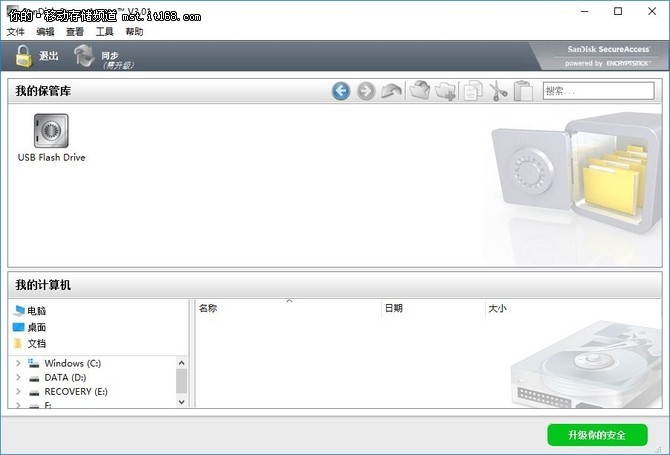Click the clipboard paste icon
The image size is (670, 455).
click(x=522, y=92)
